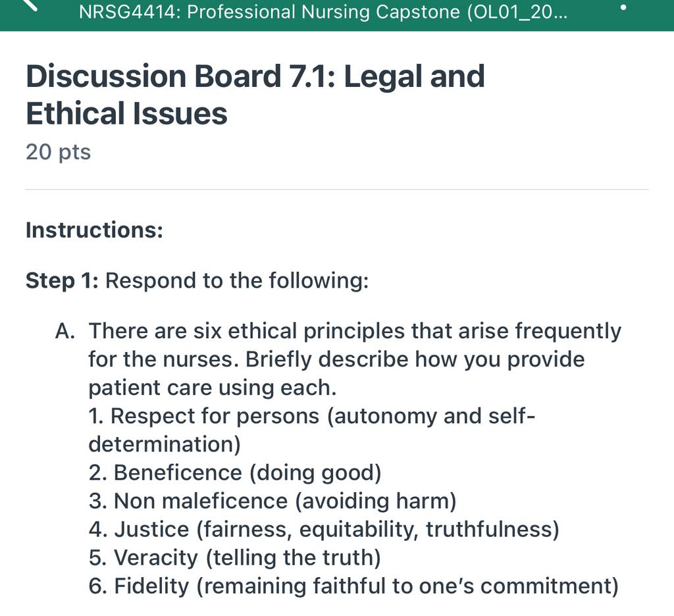Select the paragraph about six ethical principles
Viewport: 674px width, 616px height.
(x=355, y=359)
